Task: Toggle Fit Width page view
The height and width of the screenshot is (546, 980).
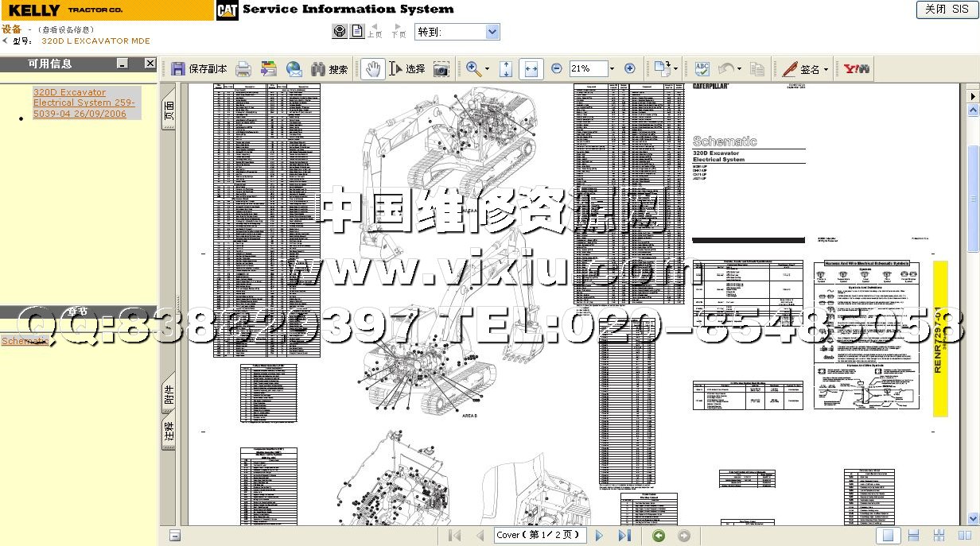Action: click(531, 69)
